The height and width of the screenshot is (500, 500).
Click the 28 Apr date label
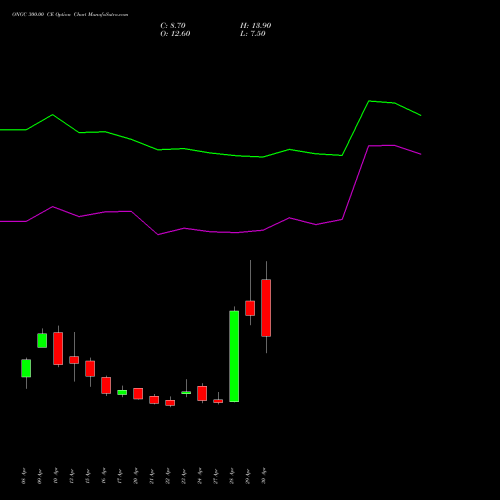tap(232, 476)
